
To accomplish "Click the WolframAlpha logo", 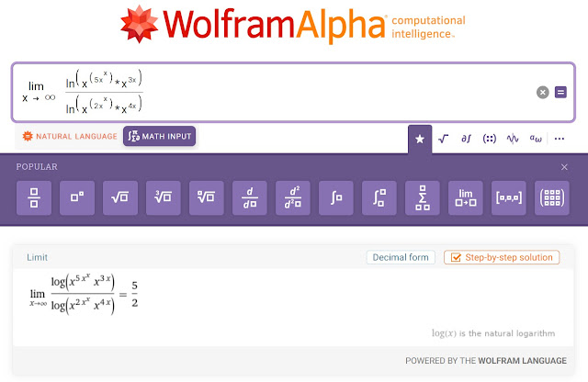I will tap(292, 25).
